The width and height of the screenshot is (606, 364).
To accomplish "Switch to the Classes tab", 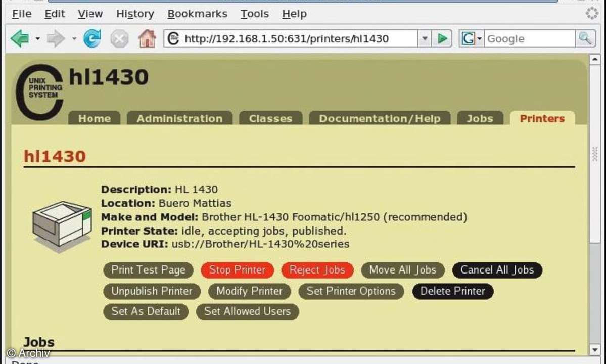I will (270, 118).
